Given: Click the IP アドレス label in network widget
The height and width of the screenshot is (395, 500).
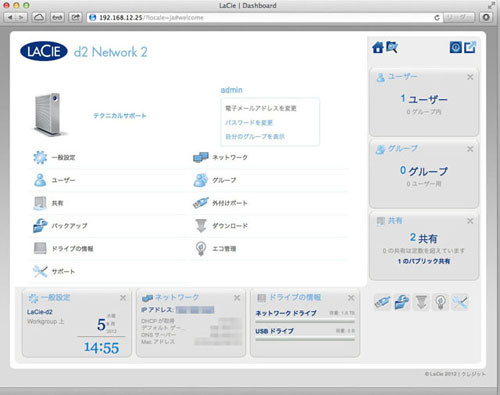Looking at the screenshot, I should [x=157, y=310].
